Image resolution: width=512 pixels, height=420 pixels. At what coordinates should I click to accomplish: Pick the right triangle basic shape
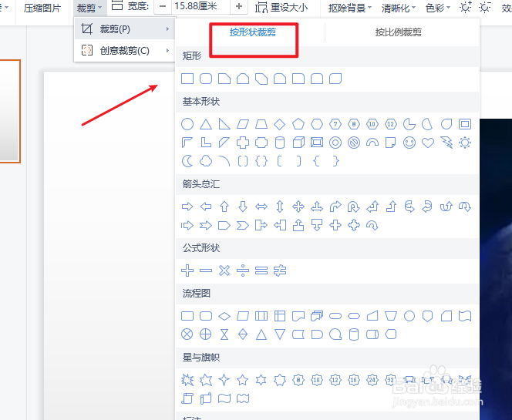(224, 124)
